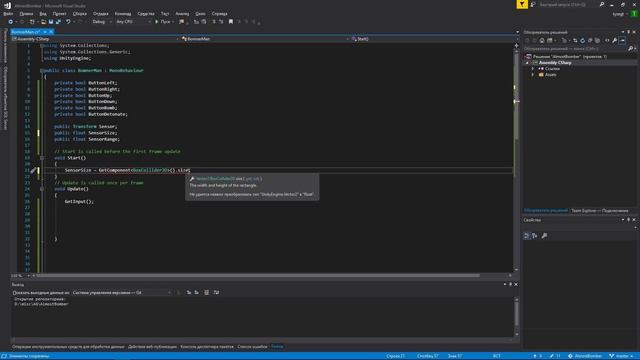The image size is (640, 360).
Task: Toggle Show All Files in Solution Explorer
Action: coord(597,40)
